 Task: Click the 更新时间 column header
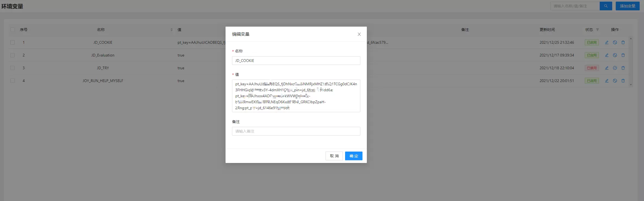pos(547,30)
